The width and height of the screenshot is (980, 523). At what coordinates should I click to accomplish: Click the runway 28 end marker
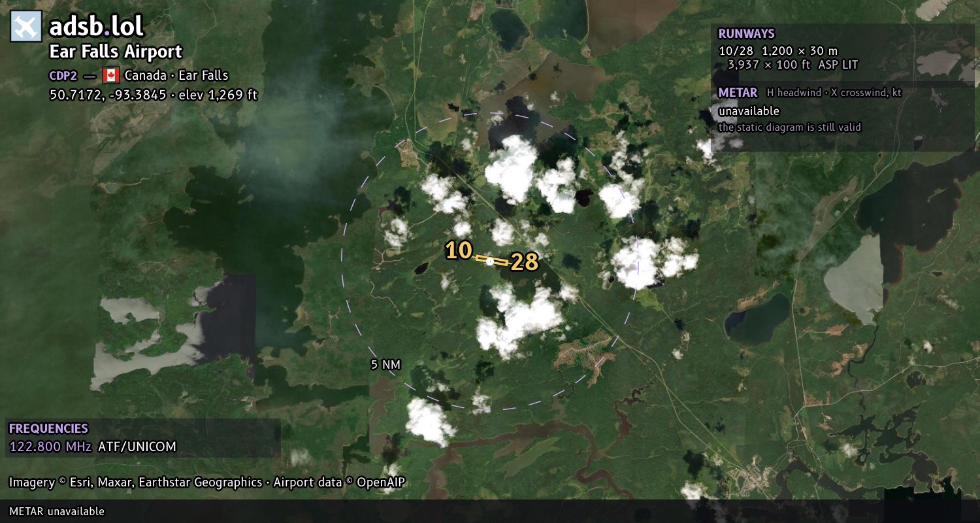click(524, 262)
